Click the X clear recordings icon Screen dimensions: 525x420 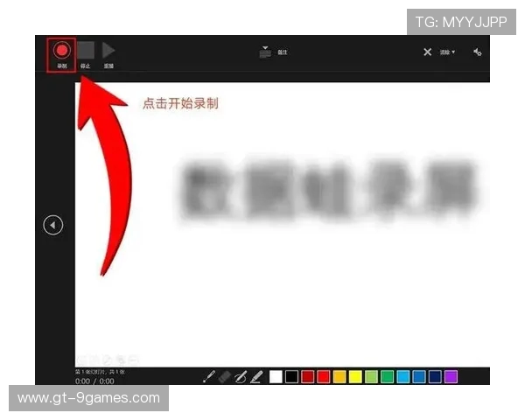point(428,52)
